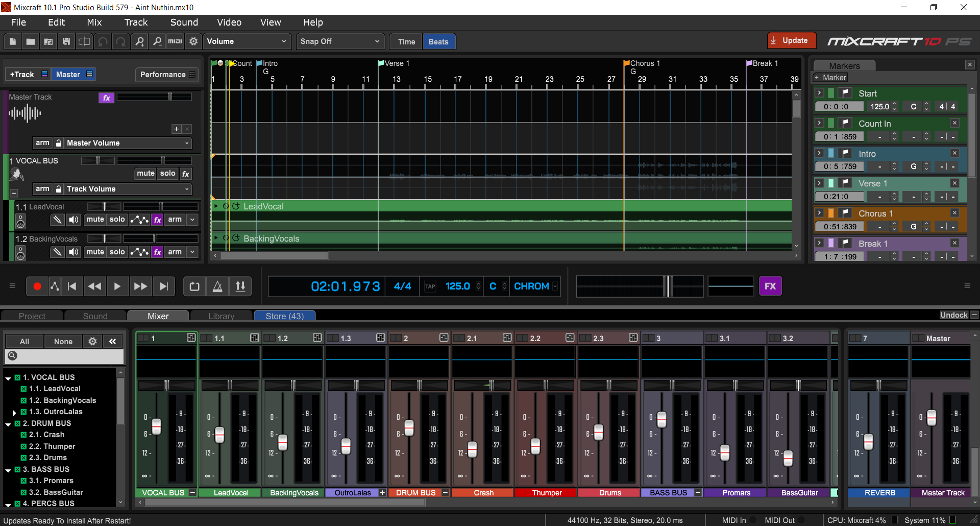Viewport: 980px width, 526px height.
Task: Click the record button in transport
Action: tap(37, 286)
